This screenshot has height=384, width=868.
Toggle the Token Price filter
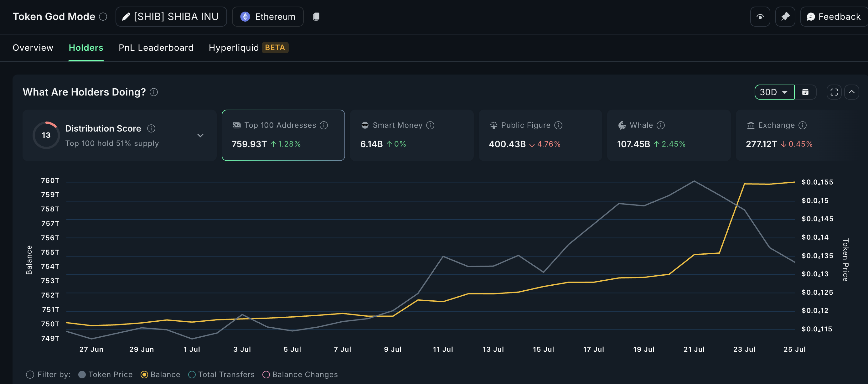point(82,374)
